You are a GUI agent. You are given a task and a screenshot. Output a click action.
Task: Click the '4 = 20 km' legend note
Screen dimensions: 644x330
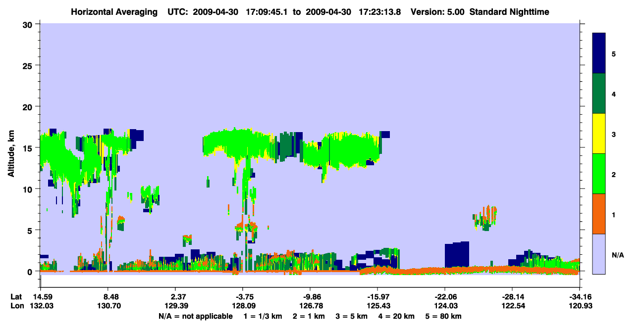pos(396,316)
